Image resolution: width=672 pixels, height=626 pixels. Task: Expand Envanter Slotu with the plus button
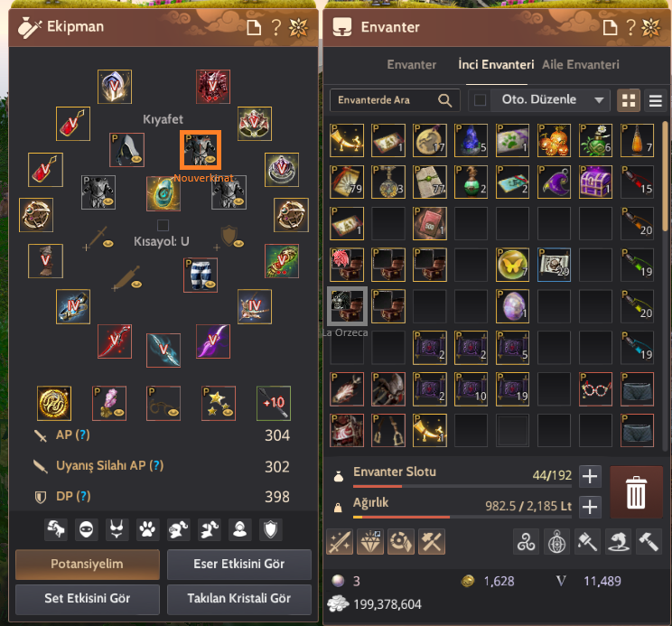tap(590, 476)
